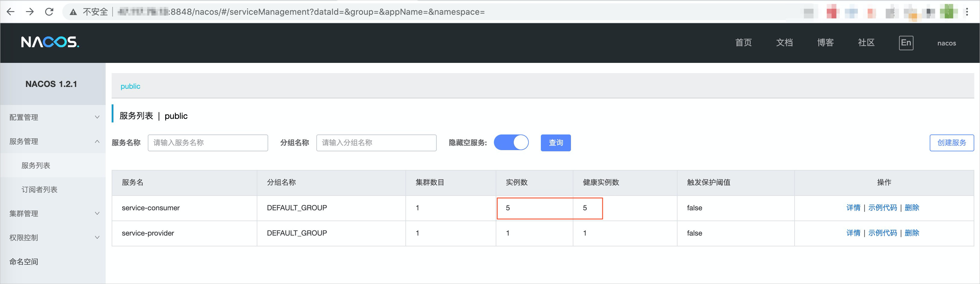
Task: Toggle the 隐藏空服务 switch
Action: [x=511, y=143]
